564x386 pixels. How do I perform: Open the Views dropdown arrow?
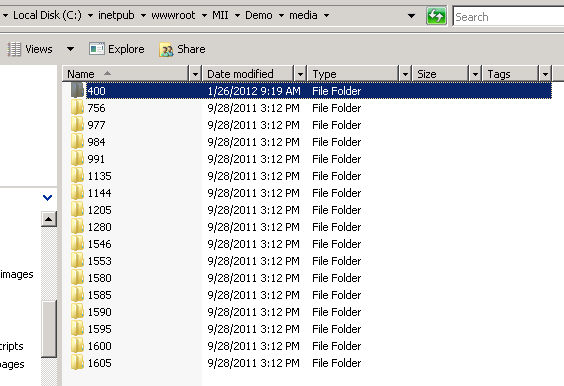[70, 49]
